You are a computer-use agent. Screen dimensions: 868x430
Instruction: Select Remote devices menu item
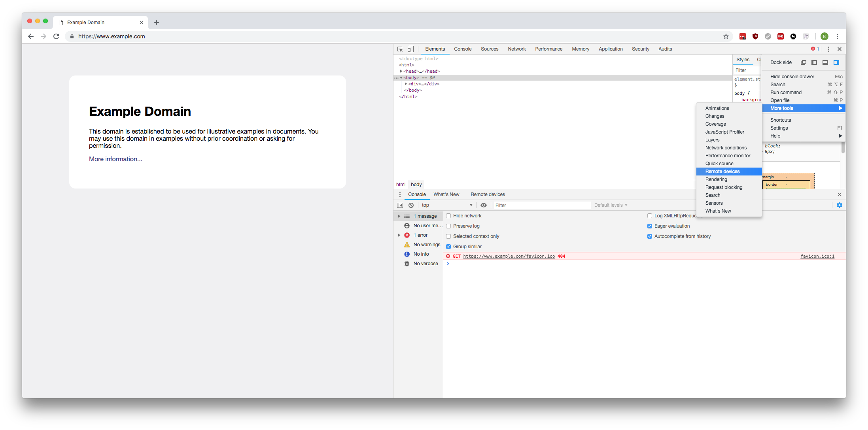pos(722,172)
